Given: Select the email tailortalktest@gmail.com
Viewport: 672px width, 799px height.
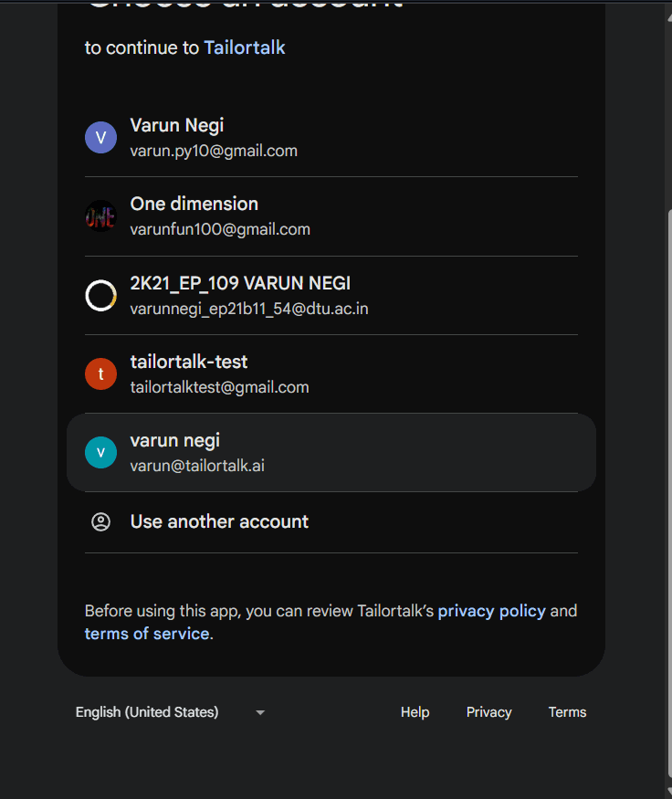Looking at the screenshot, I should point(219,387).
